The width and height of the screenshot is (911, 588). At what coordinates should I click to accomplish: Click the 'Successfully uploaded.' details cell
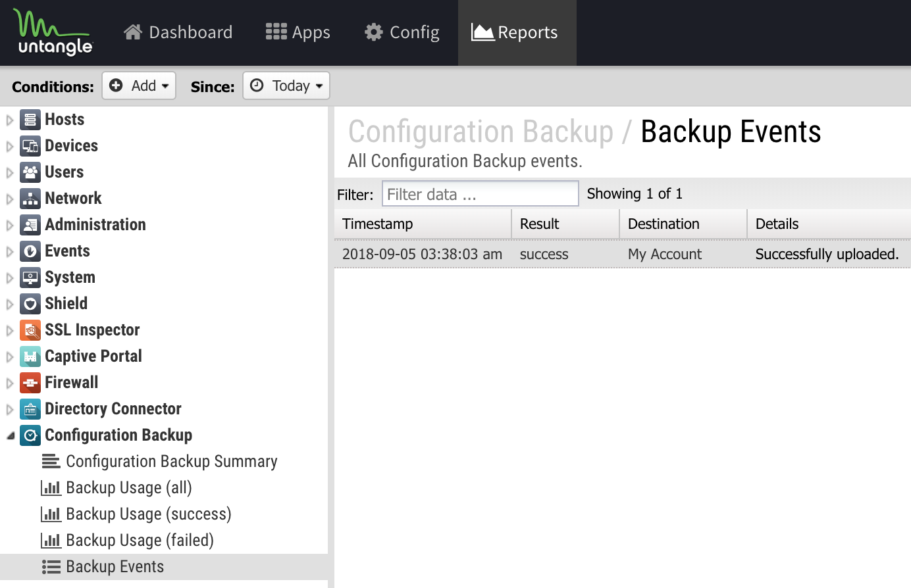829,254
